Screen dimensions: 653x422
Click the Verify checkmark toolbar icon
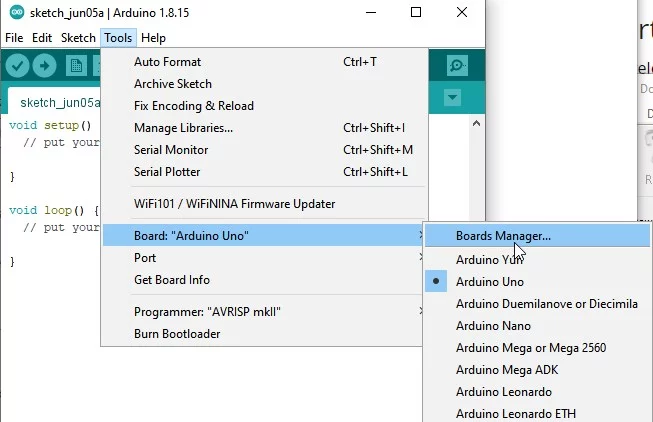pos(17,66)
